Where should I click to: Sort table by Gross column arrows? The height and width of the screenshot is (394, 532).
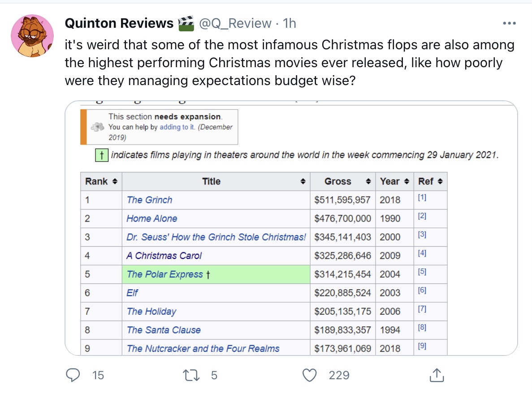pos(368,181)
